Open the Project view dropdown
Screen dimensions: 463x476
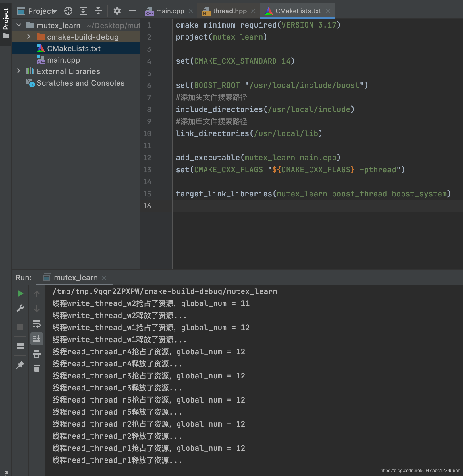pos(42,11)
